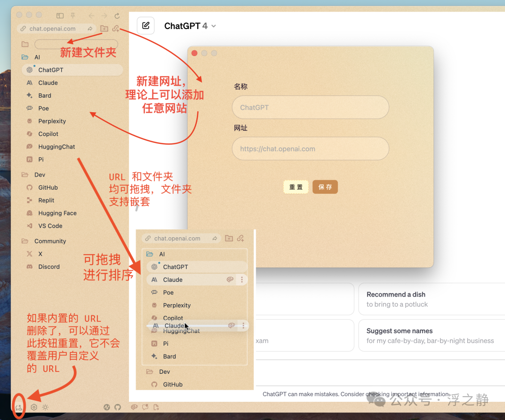Click the file export icon in the bottom bar
Screen dimensions: 505x420
pos(156,407)
